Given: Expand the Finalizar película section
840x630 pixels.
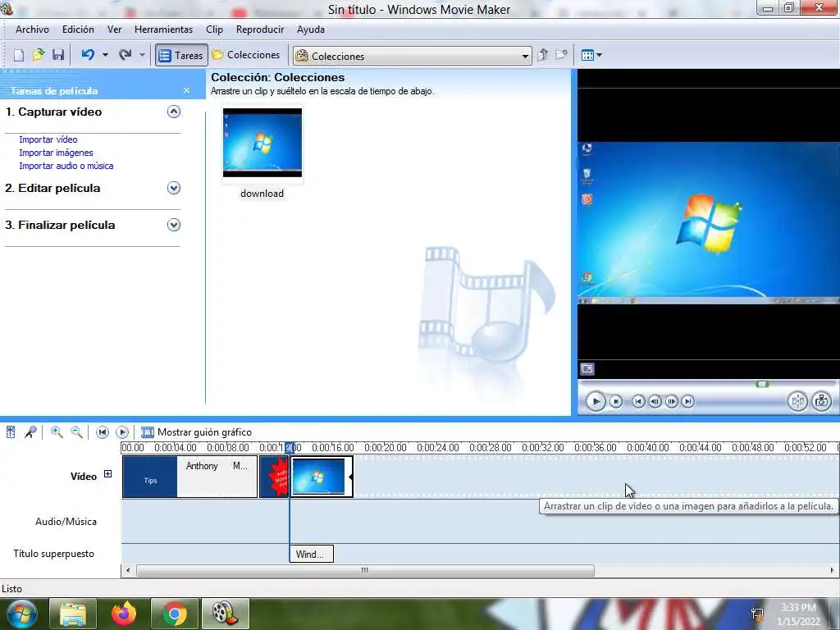Looking at the screenshot, I should [174, 225].
